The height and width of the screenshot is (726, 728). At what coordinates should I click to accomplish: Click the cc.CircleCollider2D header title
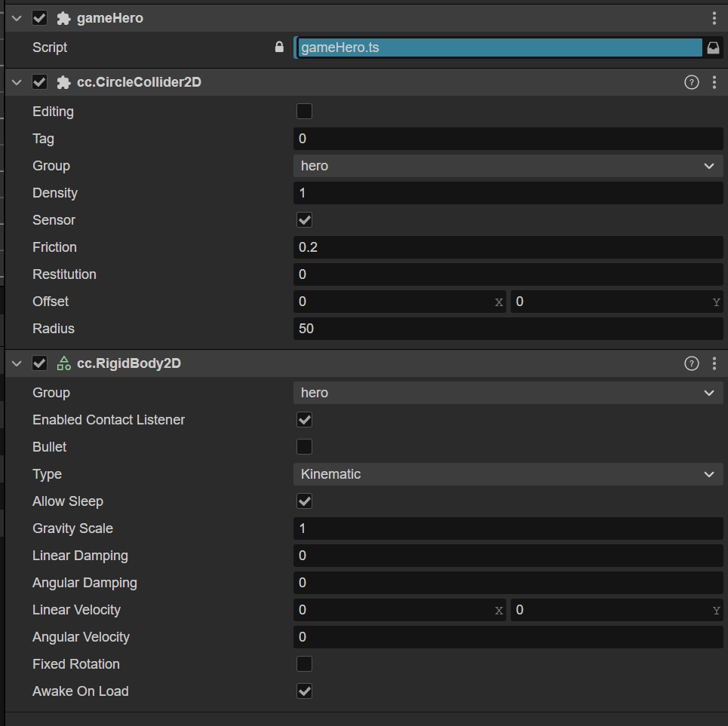tap(139, 82)
